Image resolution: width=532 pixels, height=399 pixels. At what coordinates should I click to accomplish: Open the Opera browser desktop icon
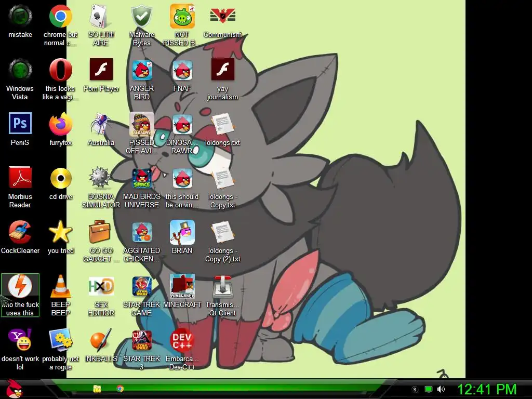click(x=60, y=70)
